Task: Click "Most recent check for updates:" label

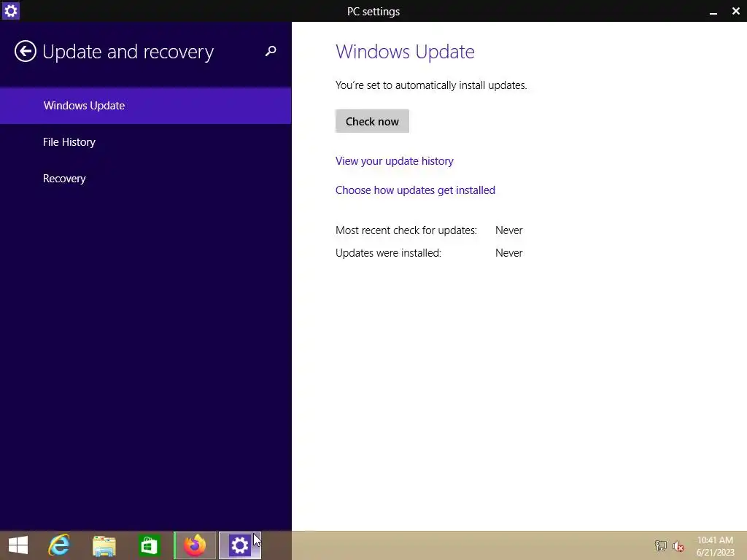Action: (x=406, y=230)
